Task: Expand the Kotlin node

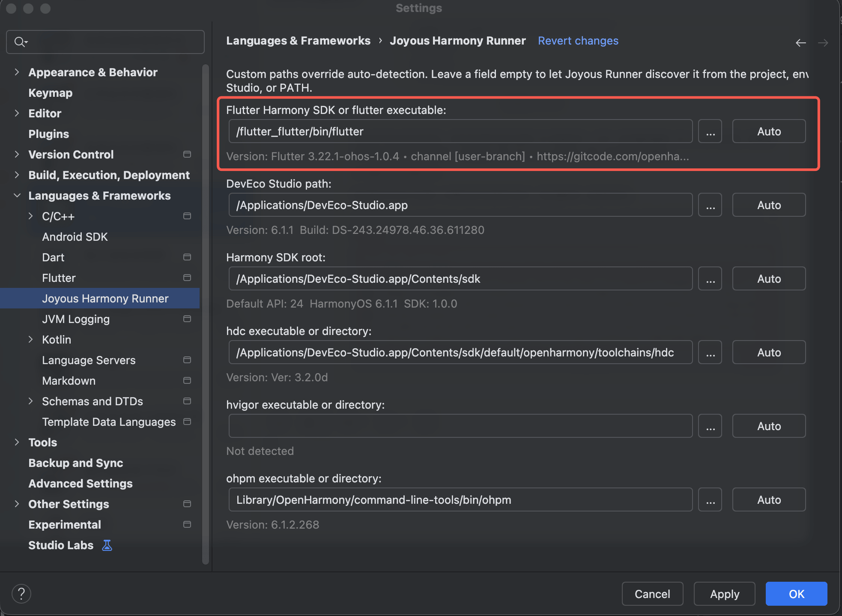Action: 30,339
